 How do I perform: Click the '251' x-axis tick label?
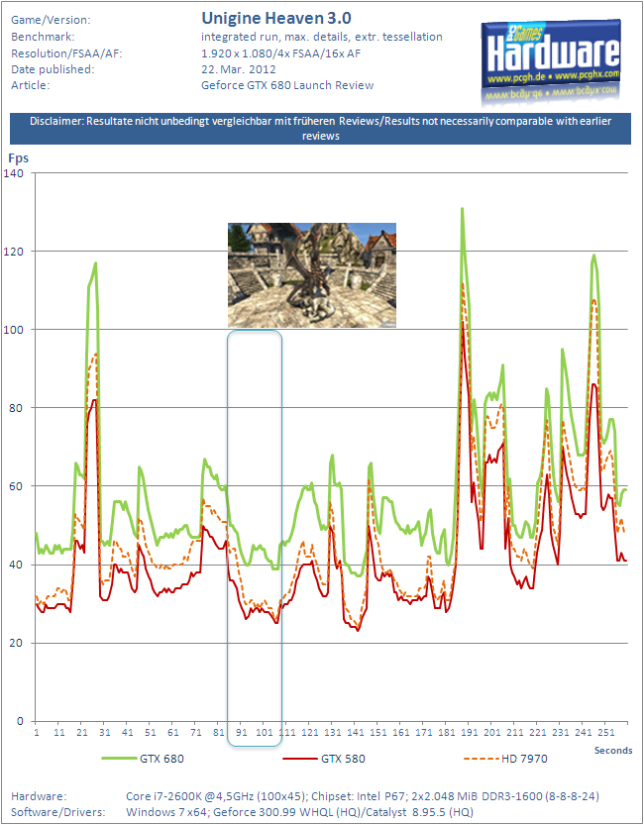point(606,732)
